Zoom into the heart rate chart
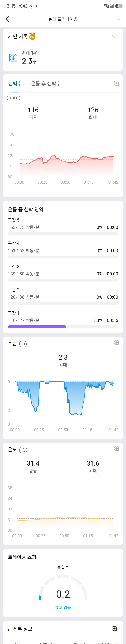The height and width of the screenshot is (644, 126). (x=116, y=83)
